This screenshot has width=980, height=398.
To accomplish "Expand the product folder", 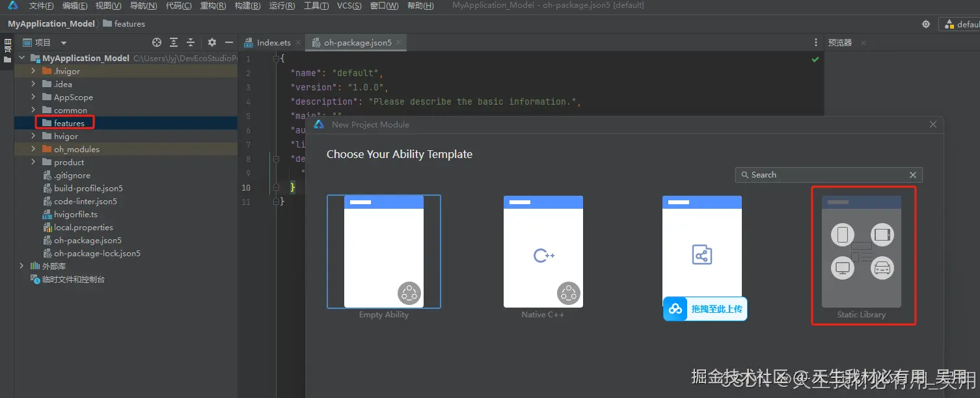I will pyautogui.click(x=33, y=162).
